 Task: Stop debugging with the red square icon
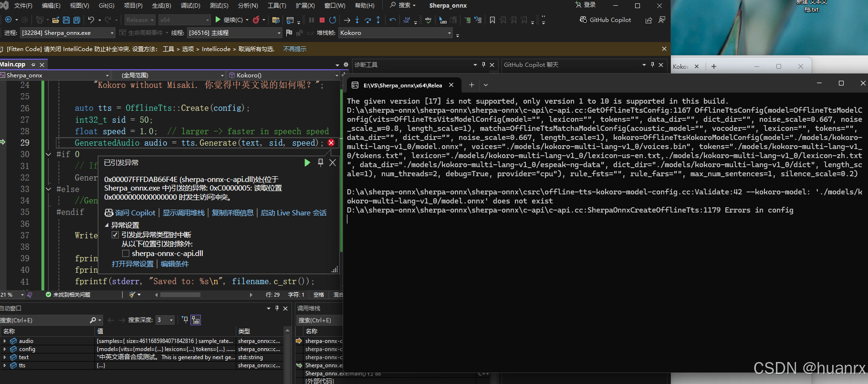click(322, 20)
